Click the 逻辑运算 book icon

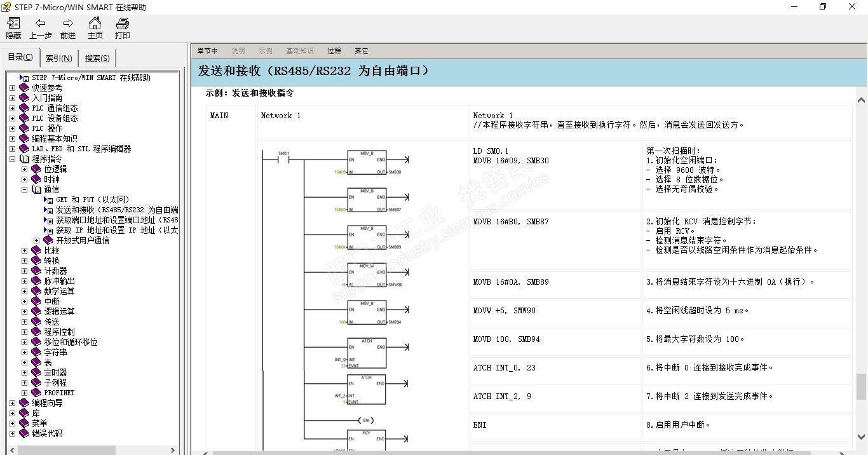click(36, 311)
